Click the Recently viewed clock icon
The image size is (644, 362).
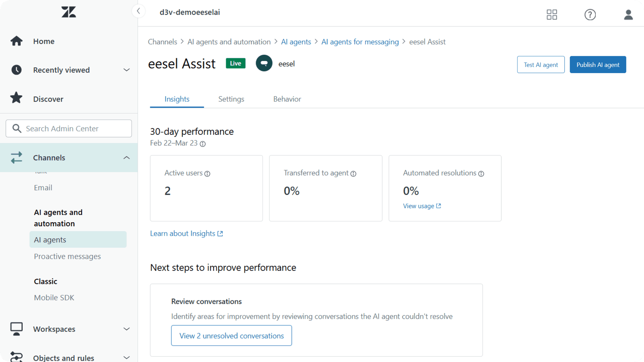tap(16, 70)
